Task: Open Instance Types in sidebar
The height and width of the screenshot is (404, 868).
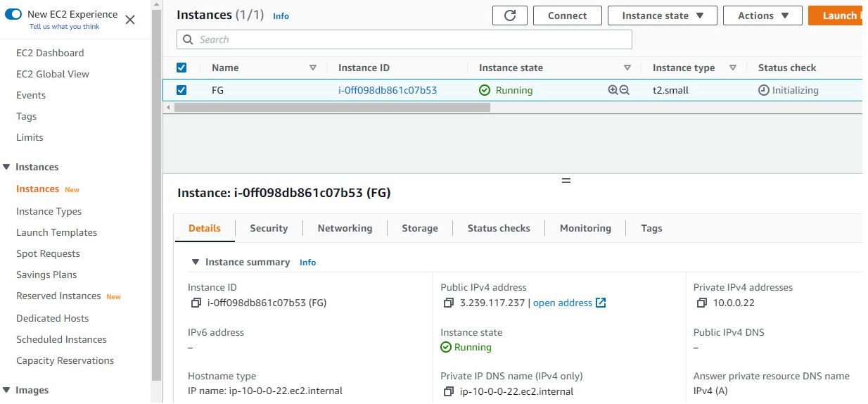Action: (x=49, y=211)
